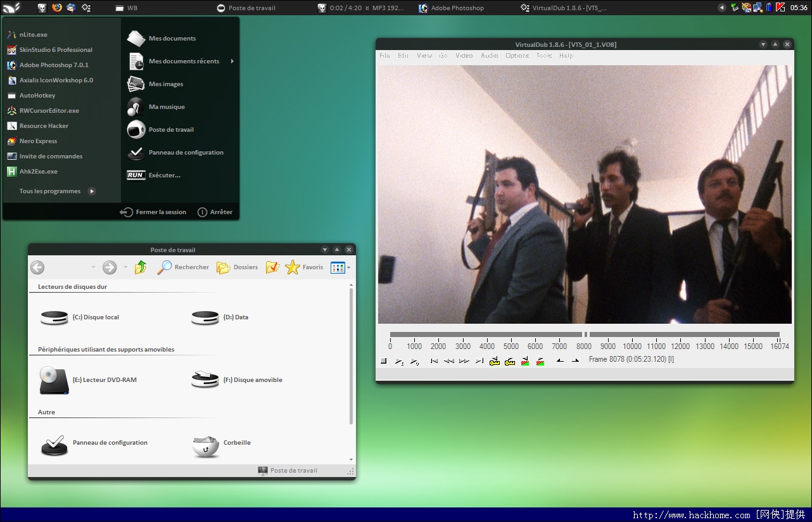Go up one folder level
Viewport: 812px width, 522px height.
[x=141, y=267]
